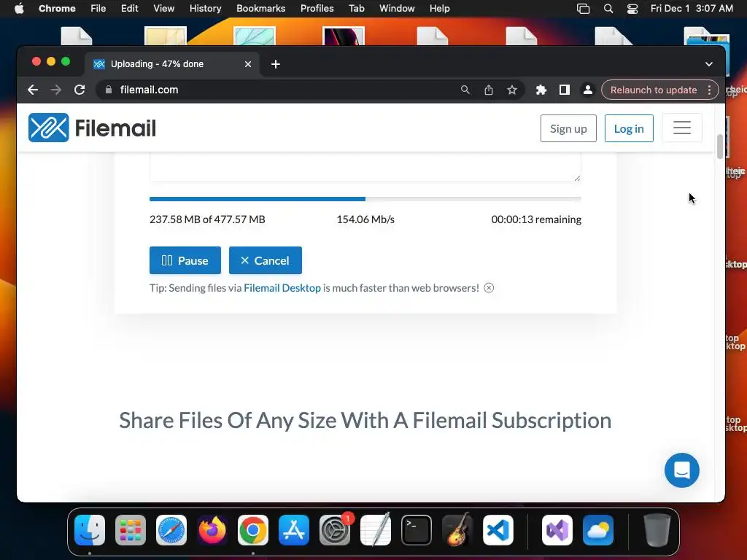Go back in Chrome
This screenshot has height=560, width=747.
[x=32, y=90]
